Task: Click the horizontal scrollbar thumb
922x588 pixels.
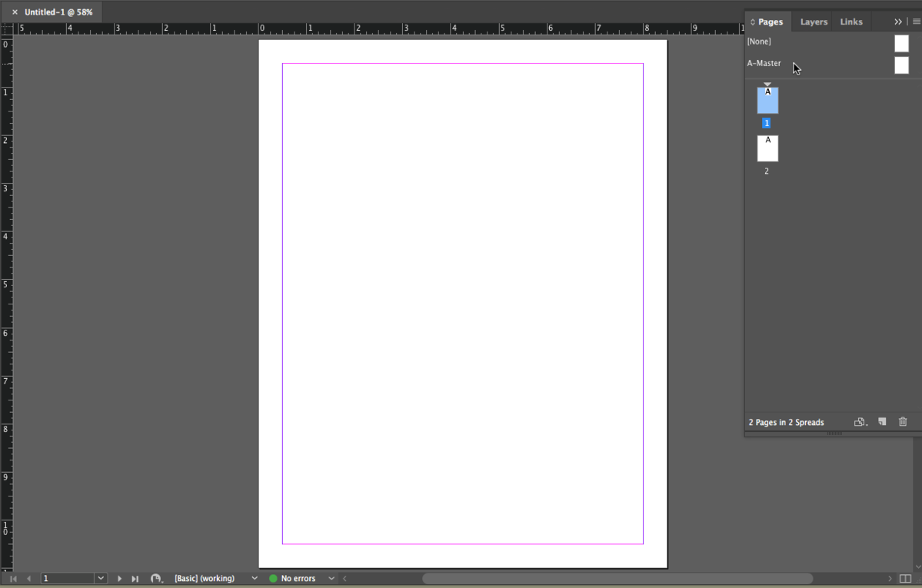Action: (x=617, y=579)
